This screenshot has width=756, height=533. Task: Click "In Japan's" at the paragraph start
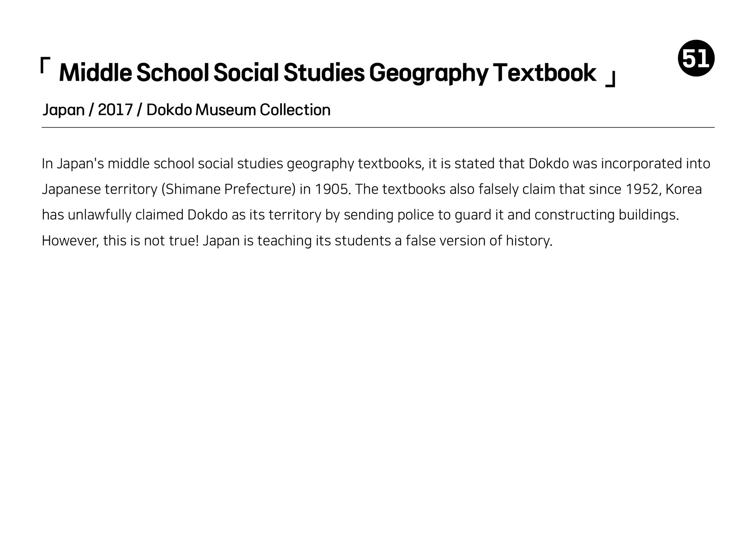[73, 164]
